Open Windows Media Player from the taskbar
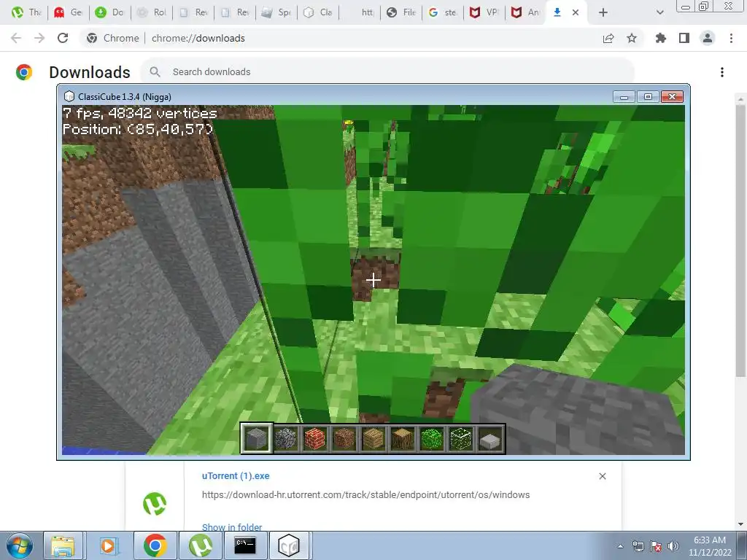Image resolution: width=747 pixels, height=560 pixels. pyautogui.click(x=109, y=545)
